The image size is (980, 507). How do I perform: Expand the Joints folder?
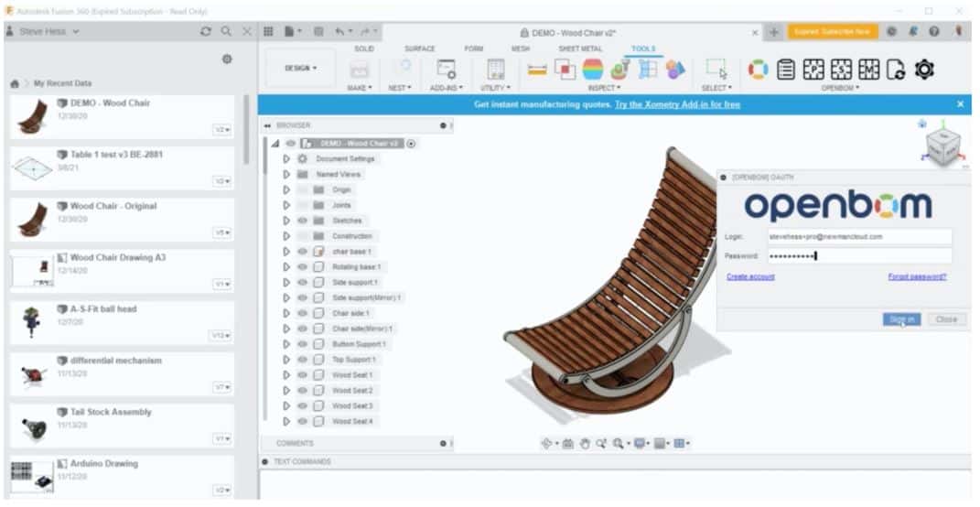point(286,205)
